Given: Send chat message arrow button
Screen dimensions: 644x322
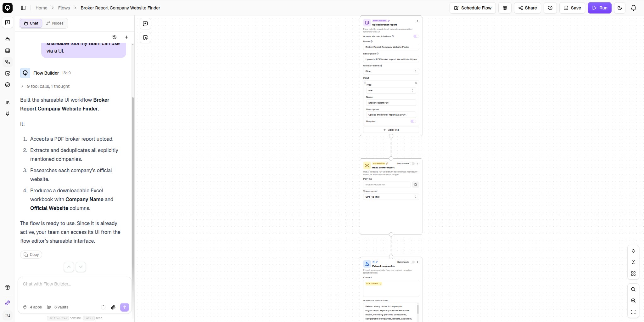Looking at the screenshot, I should click(x=125, y=307).
